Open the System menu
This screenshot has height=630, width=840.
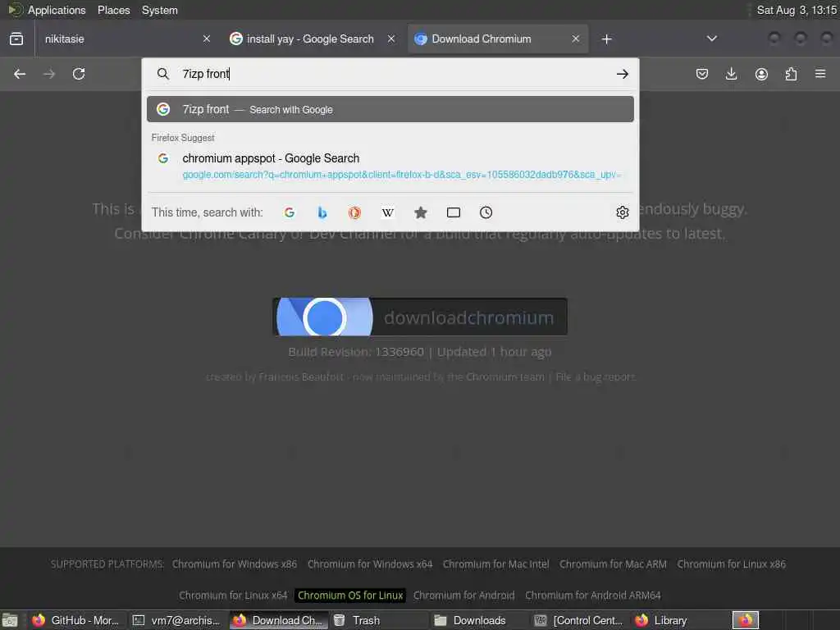click(160, 10)
